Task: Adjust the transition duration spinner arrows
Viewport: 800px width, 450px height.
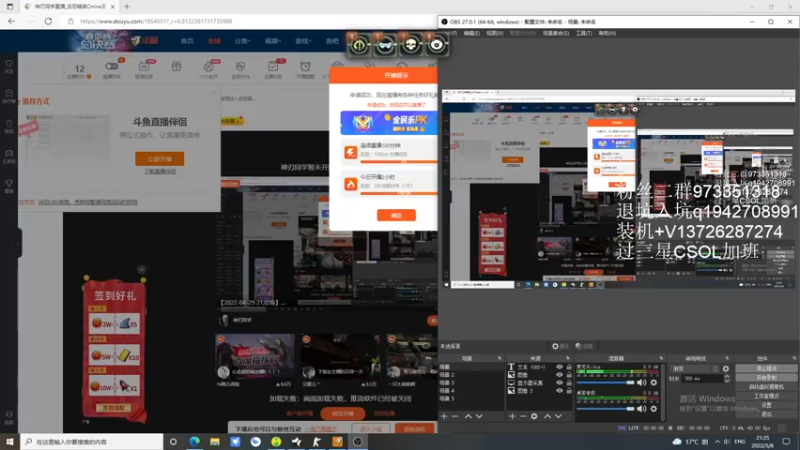Action: [727, 379]
